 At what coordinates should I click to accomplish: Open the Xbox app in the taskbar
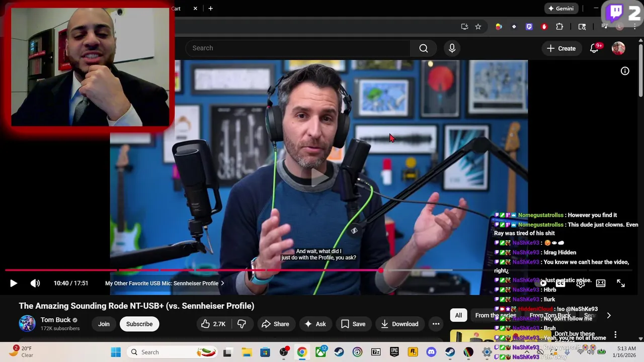pyautogui.click(x=320, y=352)
